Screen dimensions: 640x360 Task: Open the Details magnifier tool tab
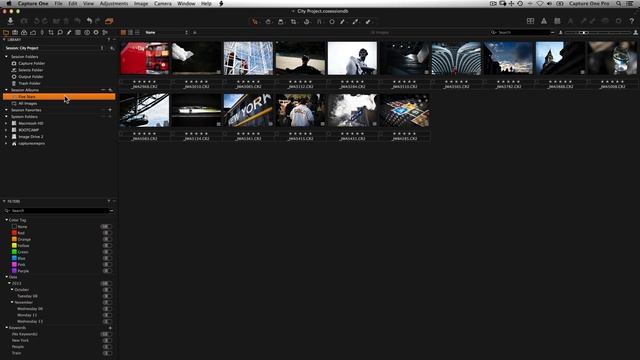coord(60,32)
